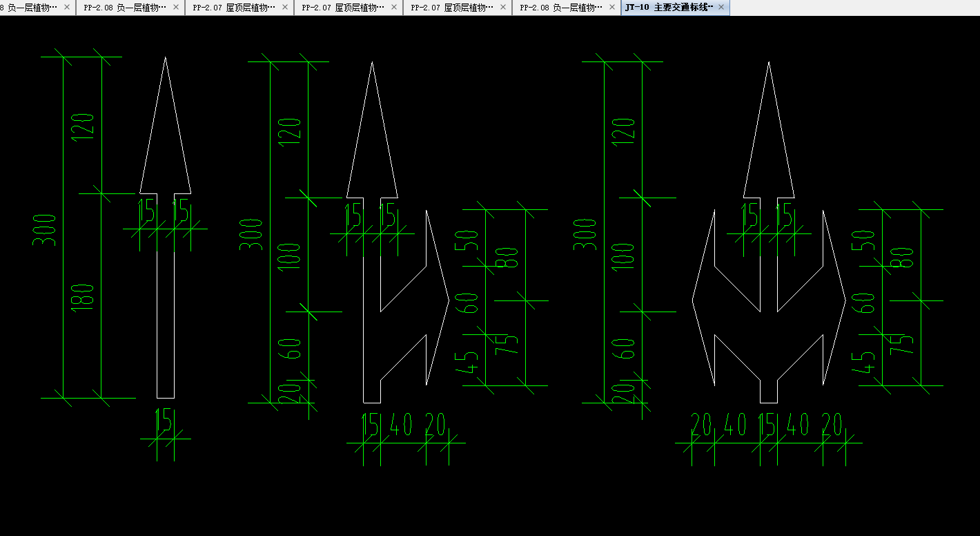Close the JT-10 主要交通标线 tab

(721, 7)
